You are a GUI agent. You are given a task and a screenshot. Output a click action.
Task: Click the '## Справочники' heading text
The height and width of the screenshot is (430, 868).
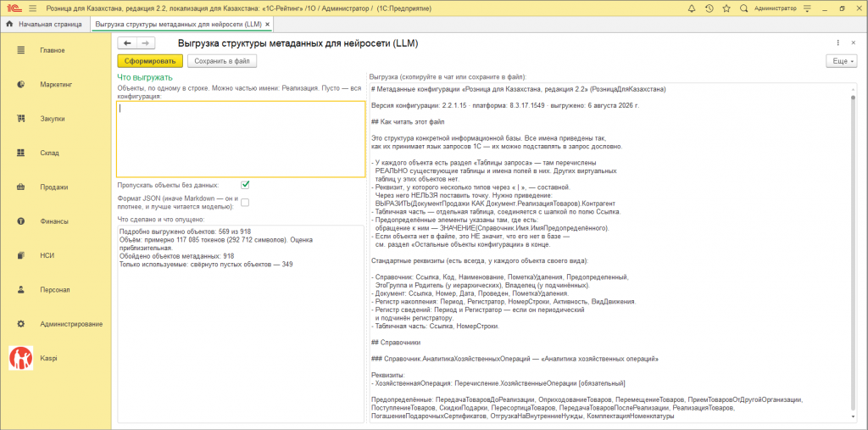point(396,343)
